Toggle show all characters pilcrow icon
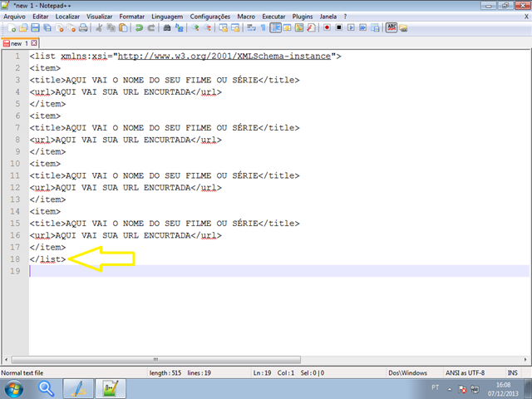Screen dimensions: 532x399 263,27
